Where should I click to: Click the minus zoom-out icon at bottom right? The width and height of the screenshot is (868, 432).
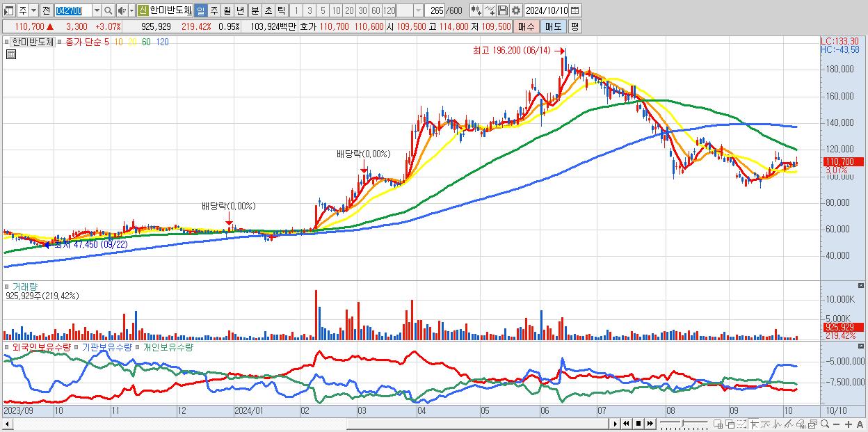[x=836, y=424]
